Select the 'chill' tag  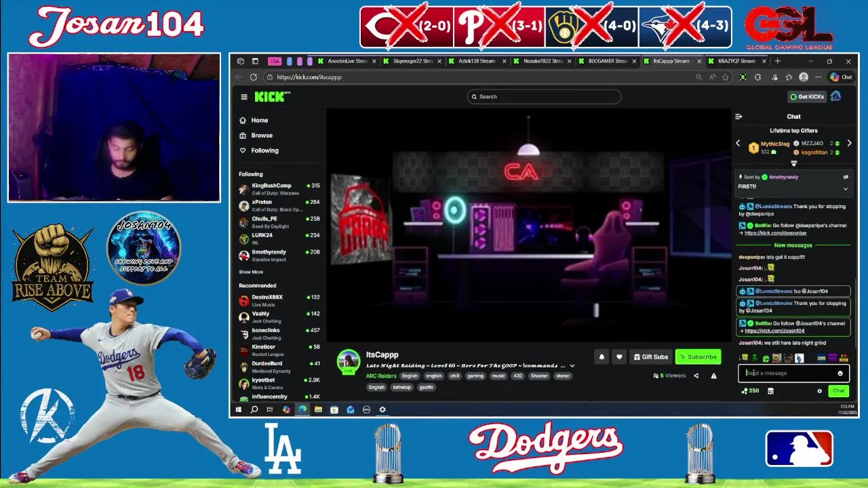tap(454, 375)
